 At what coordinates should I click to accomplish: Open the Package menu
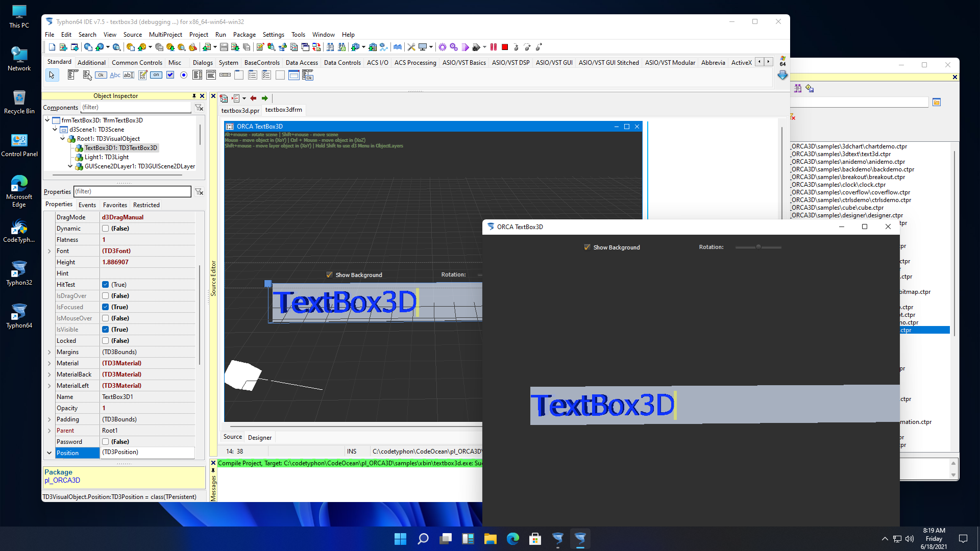point(244,35)
